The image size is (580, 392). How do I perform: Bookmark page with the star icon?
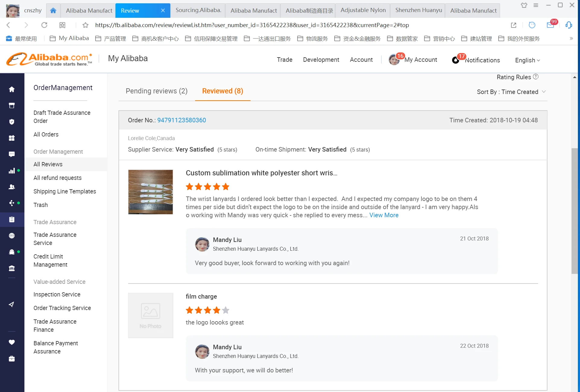85,25
